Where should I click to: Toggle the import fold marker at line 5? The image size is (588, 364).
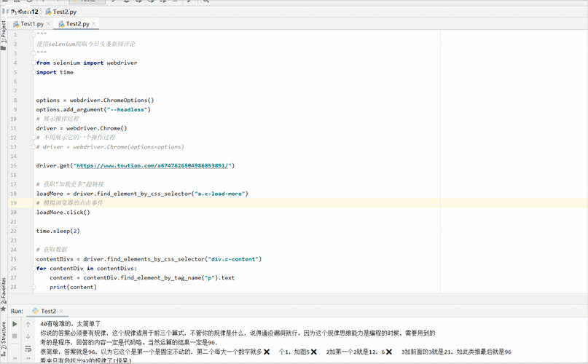(34, 72)
